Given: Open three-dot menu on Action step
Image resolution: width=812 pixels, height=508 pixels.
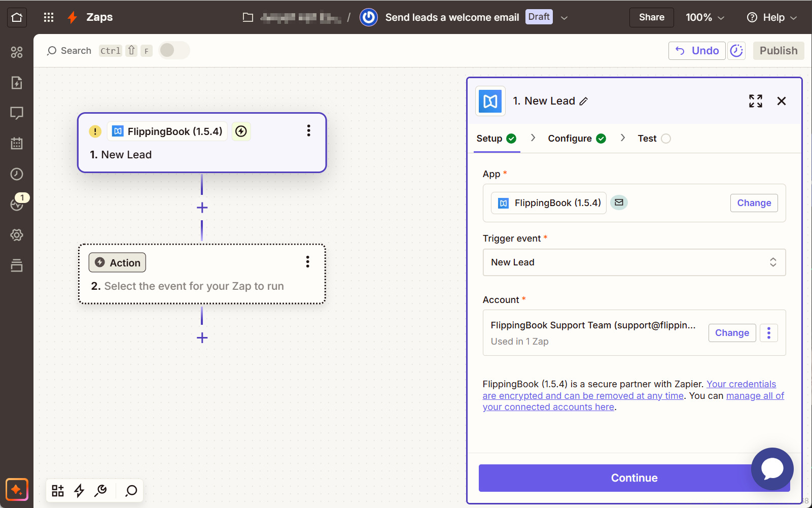Looking at the screenshot, I should coord(307,262).
